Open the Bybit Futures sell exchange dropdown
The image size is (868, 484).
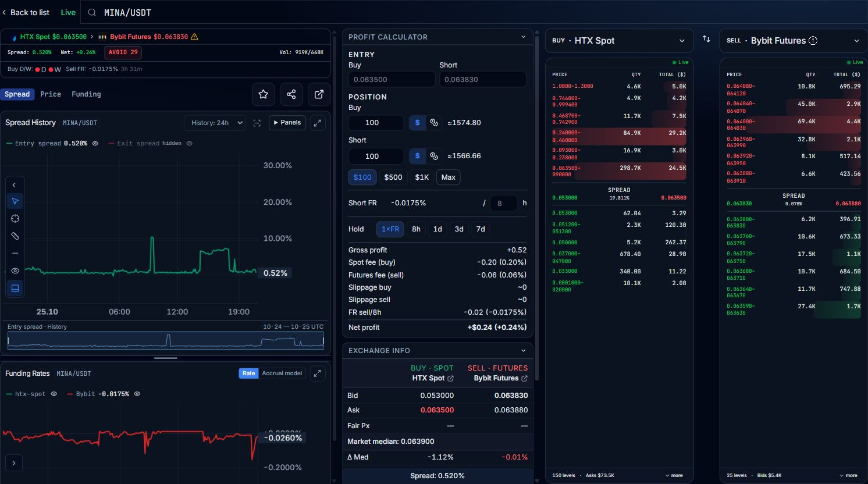pyautogui.click(x=793, y=41)
